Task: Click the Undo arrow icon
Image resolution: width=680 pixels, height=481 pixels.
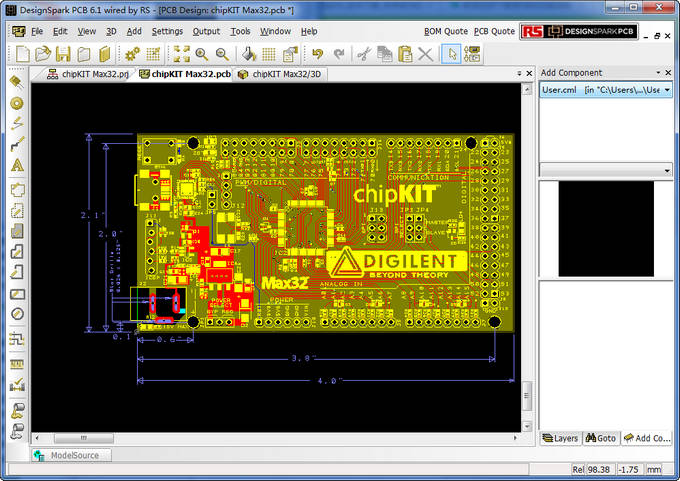Action: pyautogui.click(x=317, y=53)
